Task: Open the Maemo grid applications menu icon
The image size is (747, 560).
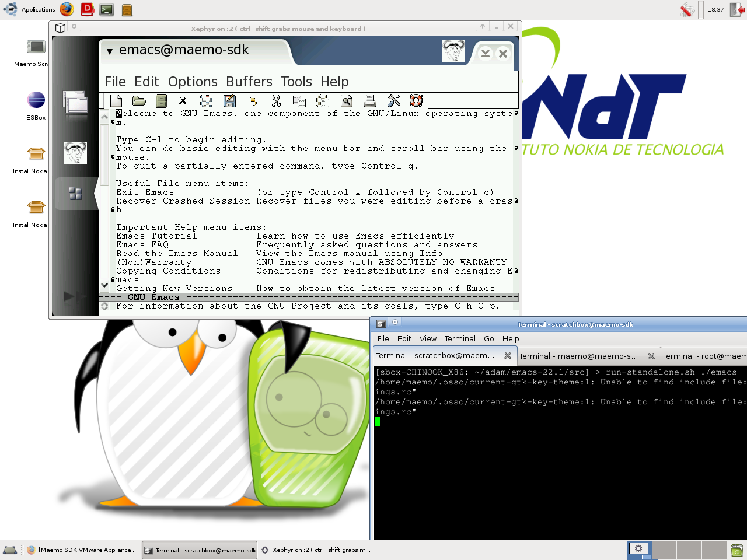Action: tap(75, 194)
